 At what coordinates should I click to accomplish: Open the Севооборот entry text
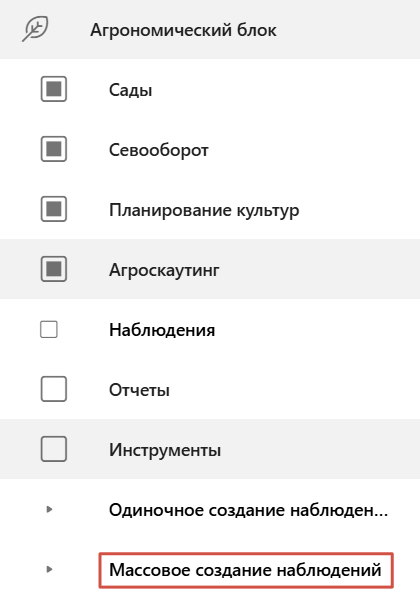coord(159,150)
